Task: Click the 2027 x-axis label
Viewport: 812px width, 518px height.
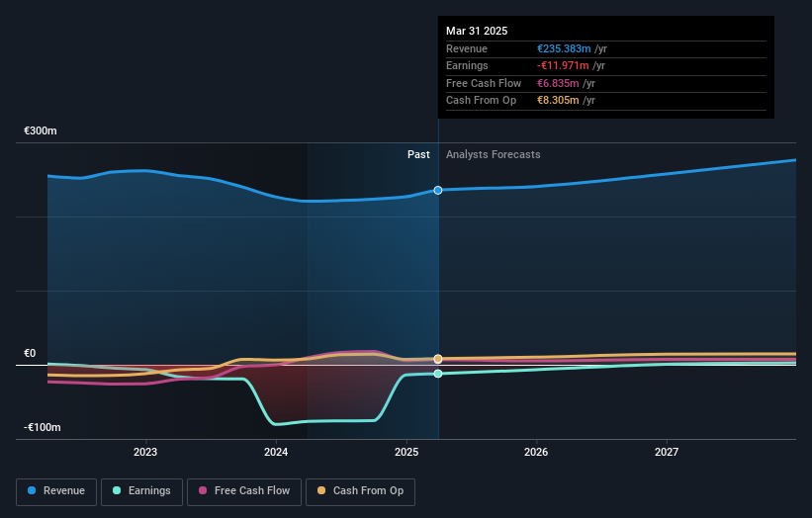Action: point(667,452)
